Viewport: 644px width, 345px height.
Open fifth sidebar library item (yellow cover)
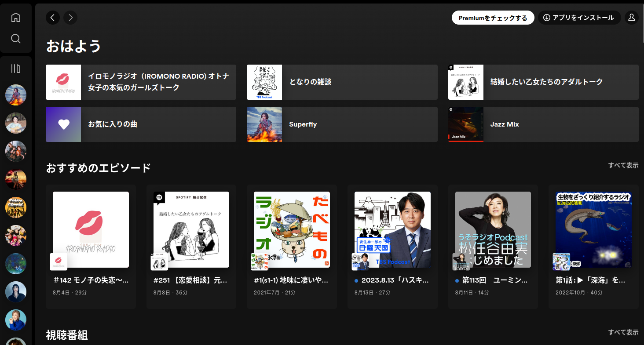pos(16,207)
